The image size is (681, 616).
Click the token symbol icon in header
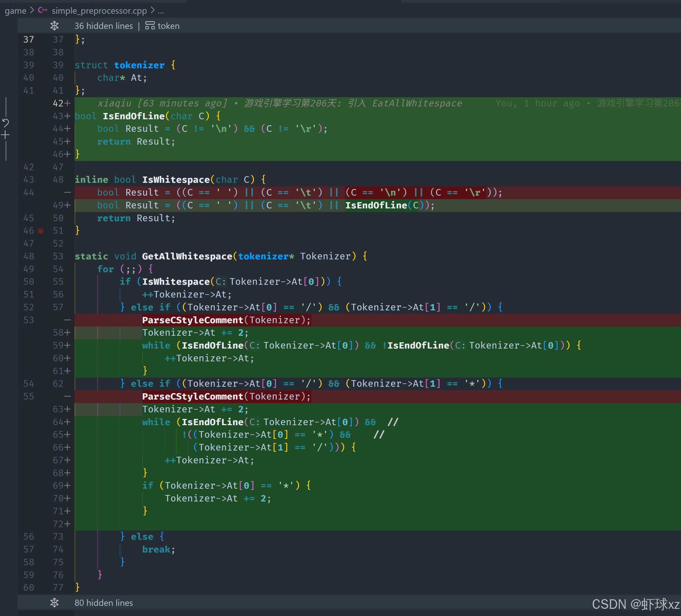click(x=150, y=26)
